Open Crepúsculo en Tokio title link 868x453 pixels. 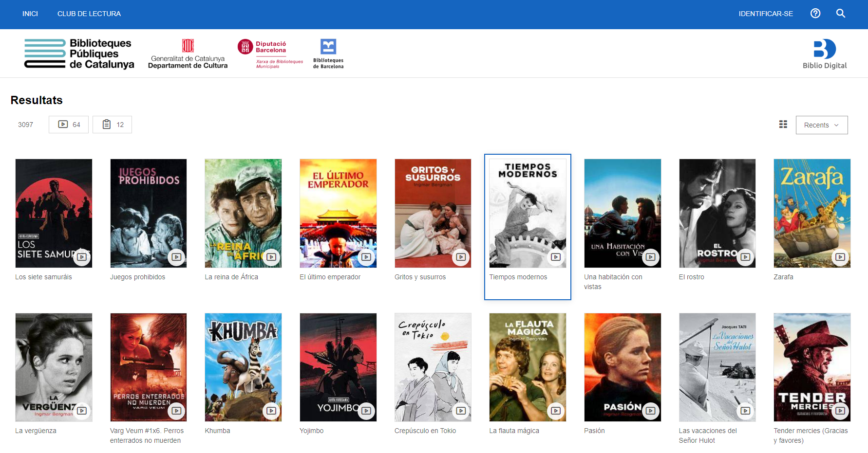click(x=425, y=431)
